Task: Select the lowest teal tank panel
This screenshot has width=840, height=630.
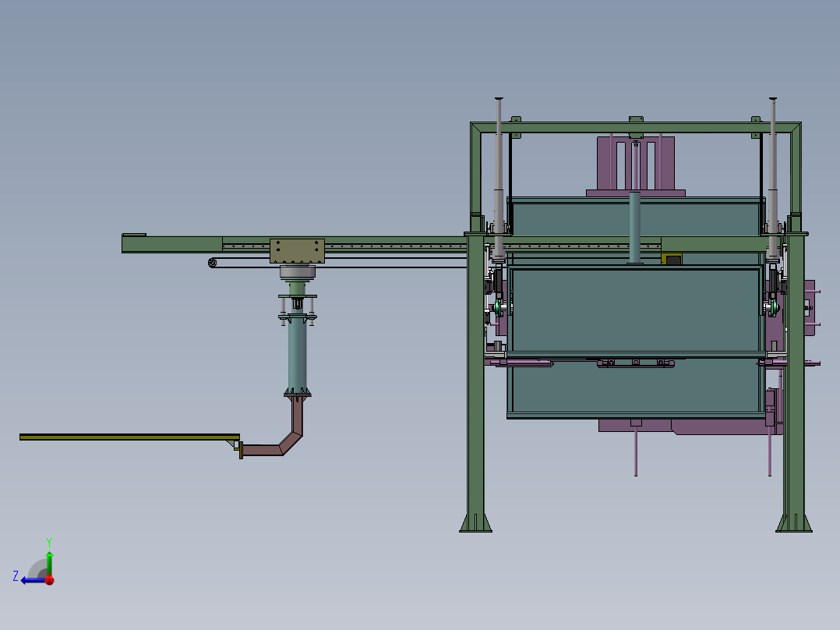Action: click(635, 388)
